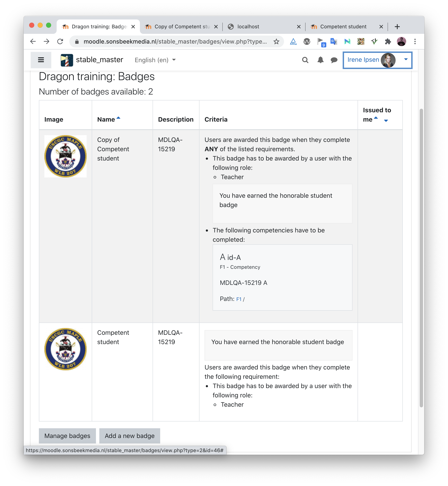This screenshot has width=448, height=486.
Task: Switch to the localhost tab
Action: (x=264, y=27)
